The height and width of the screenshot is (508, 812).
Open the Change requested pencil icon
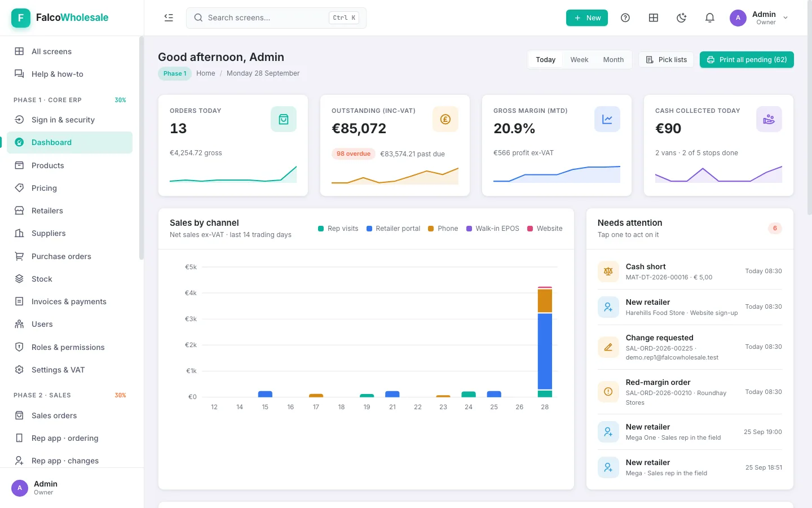pos(608,347)
